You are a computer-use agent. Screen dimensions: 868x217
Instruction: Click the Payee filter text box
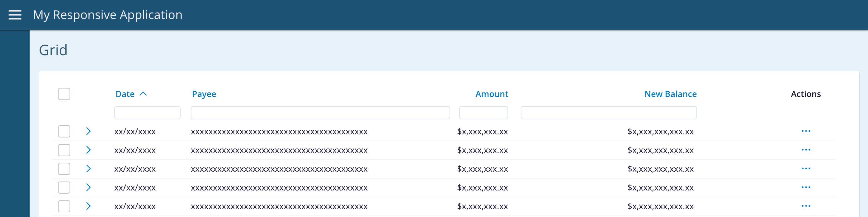[x=320, y=113]
